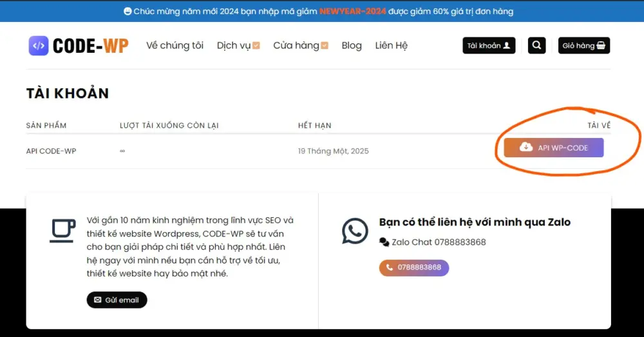Open the Blog menu item
Image resolution: width=644 pixels, height=337 pixels.
tap(352, 45)
